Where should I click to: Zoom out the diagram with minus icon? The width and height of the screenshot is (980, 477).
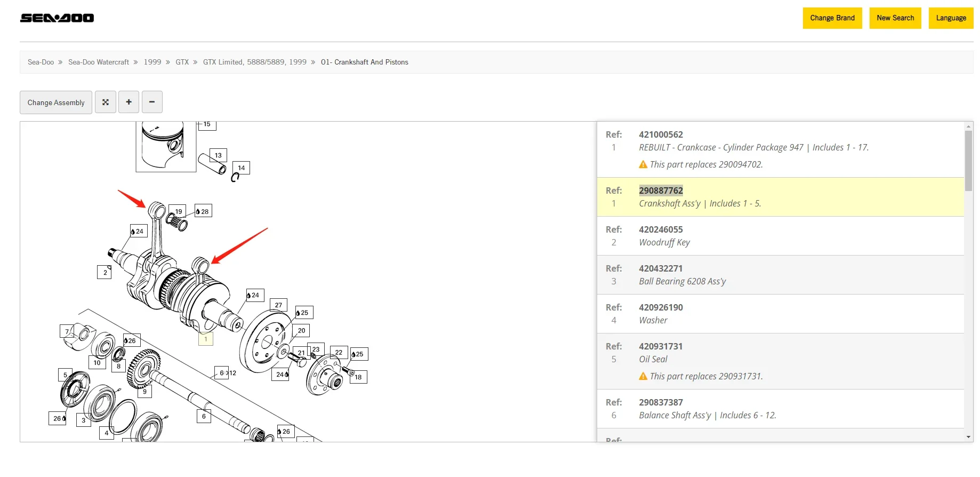tap(152, 102)
